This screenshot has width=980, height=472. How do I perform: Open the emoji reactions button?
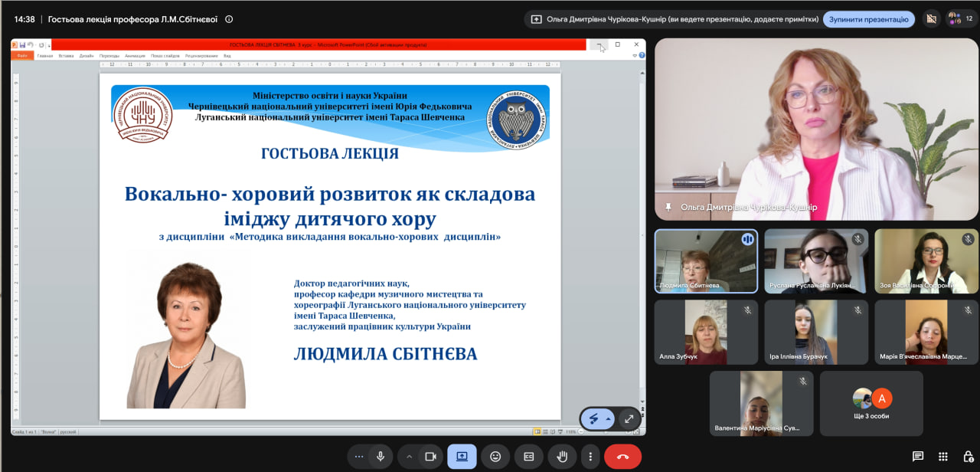point(495,457)
